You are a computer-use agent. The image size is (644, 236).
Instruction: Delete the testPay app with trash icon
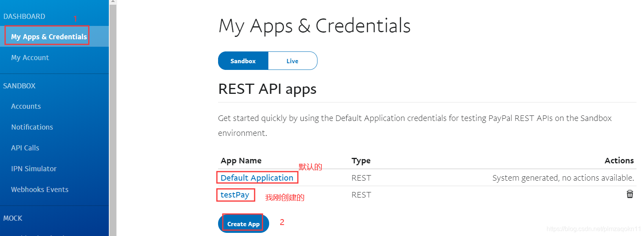(629, 194)
